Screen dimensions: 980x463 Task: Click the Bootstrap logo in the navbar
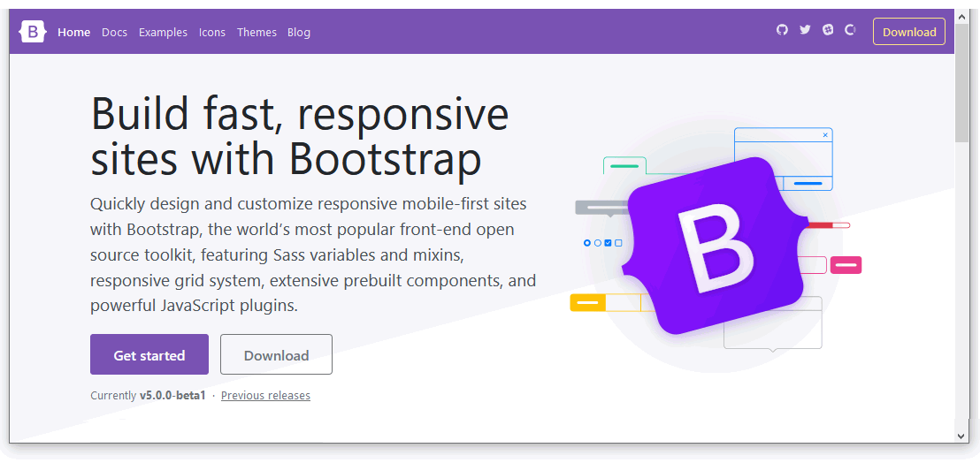pos(33,32)
